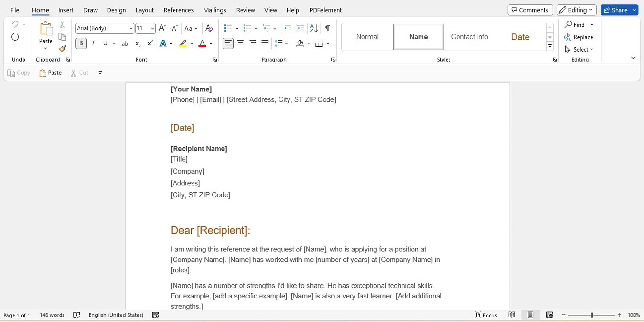Click the Comments button
This screenshot has width=644, height=322.
(530, 10)
